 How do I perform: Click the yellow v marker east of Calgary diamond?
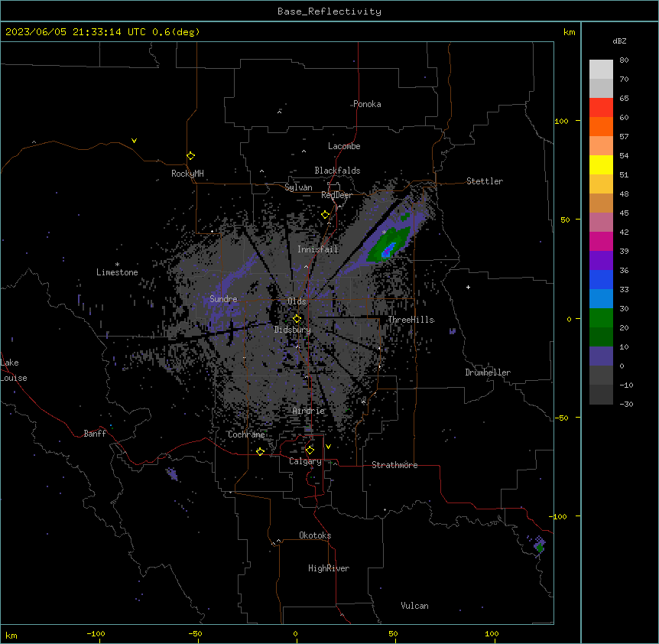(x=328, y=447)
